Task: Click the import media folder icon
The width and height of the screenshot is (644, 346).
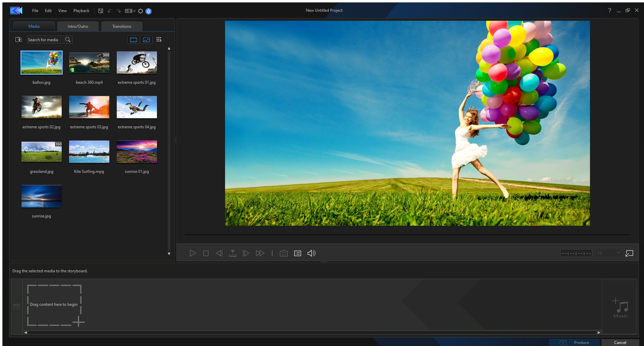Action: pyautogui.click(x=18, y=40)
